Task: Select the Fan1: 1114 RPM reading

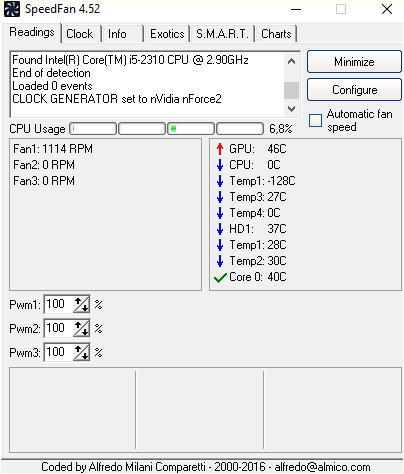Action: pyautogui.click(x=53, y=149)
